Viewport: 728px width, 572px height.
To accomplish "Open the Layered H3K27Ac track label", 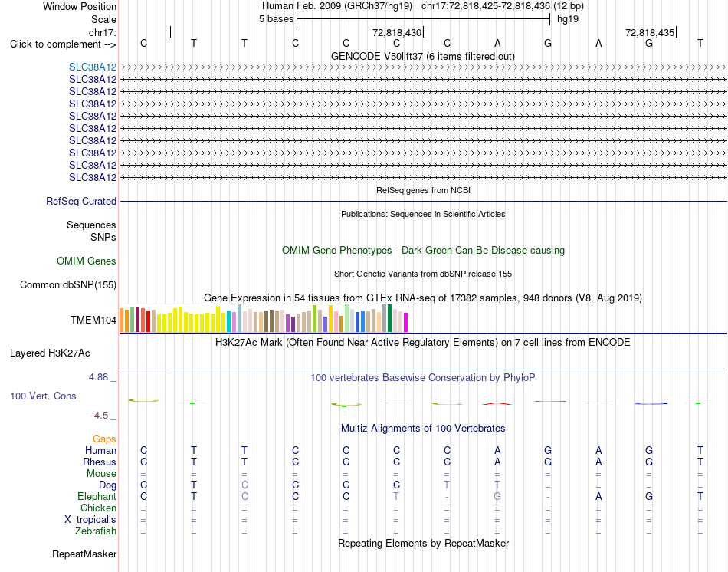I will click(50, 353).
